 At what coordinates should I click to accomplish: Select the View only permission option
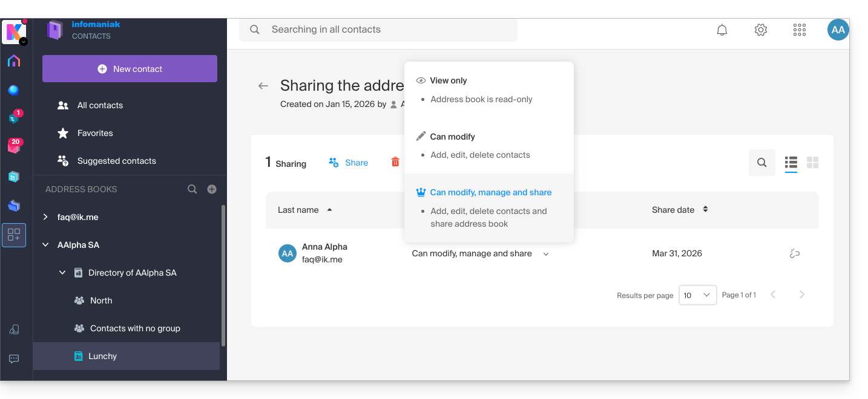tap(448, 80)
